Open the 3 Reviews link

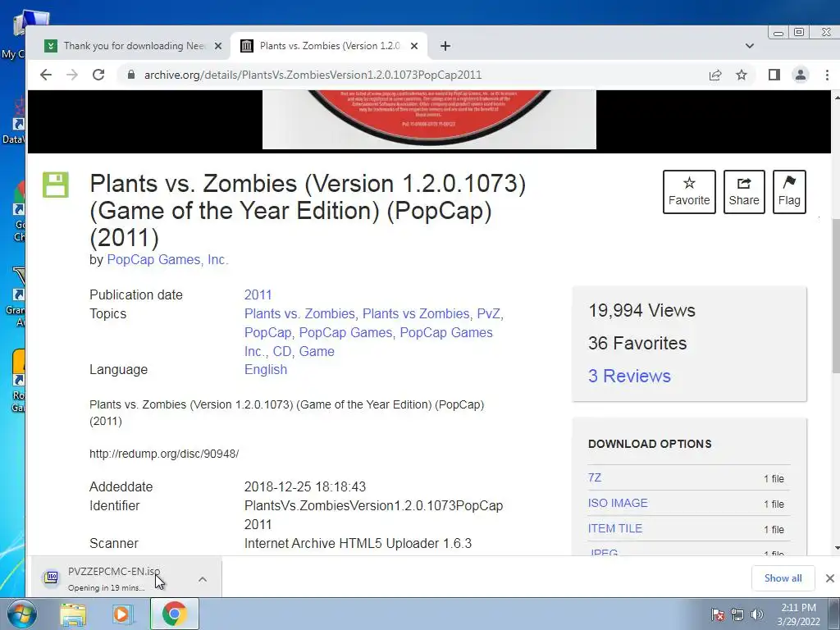[x=629, y=376]
